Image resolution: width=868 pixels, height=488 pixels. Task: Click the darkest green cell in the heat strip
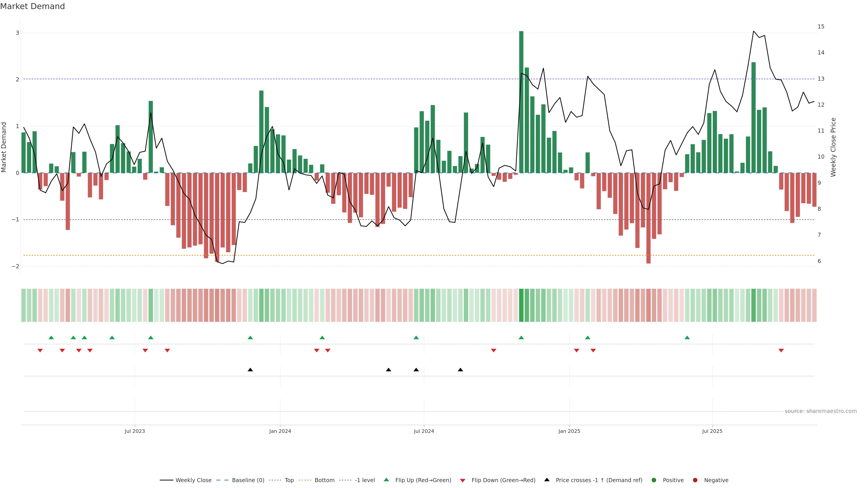521,305
